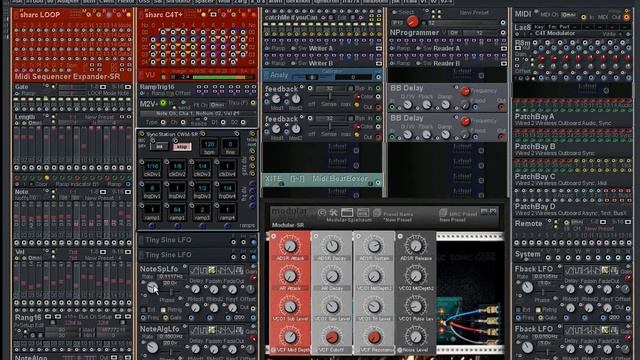This screenshot has width=640, height=360.
Task: Adjust the ADSR Attack knob
Action: pyautogui.click(x=290, y=246)
